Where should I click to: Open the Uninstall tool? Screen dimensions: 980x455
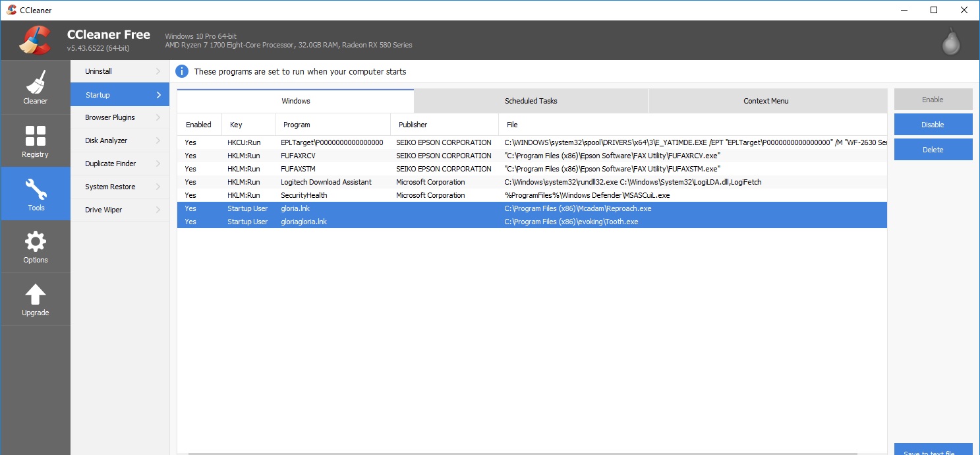tap(120, 71)
